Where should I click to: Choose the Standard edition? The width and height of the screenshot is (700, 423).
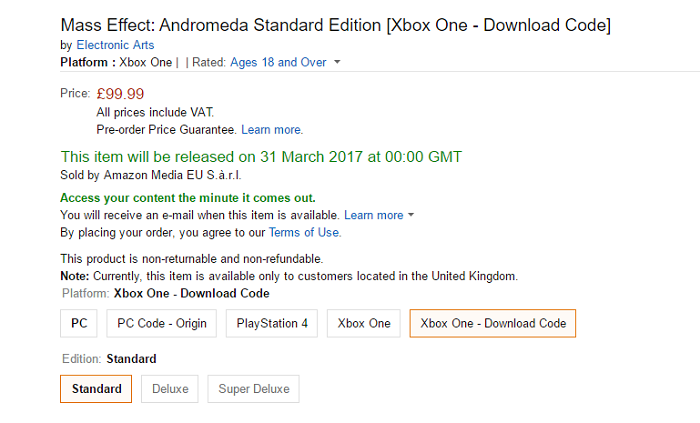[96, 389]
